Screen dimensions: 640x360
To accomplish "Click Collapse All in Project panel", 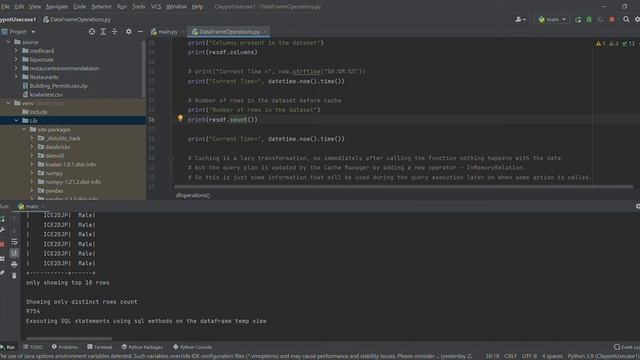I will click(x=114, y=31).
